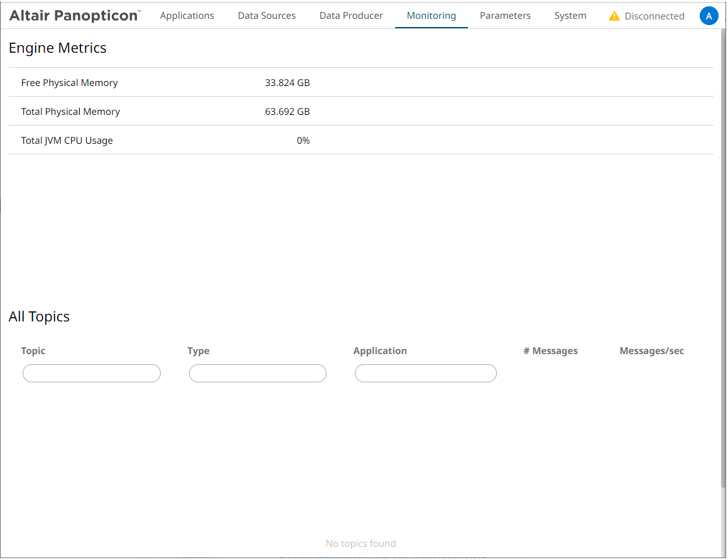
Task: Go to the Data Producer tab
Action: (351, 16)
